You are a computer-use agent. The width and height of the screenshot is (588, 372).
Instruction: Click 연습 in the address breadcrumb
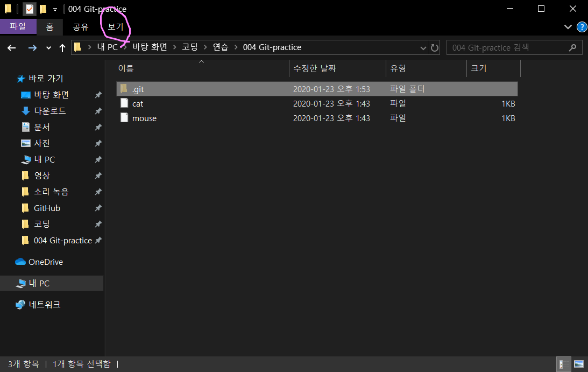click(221, 47)
